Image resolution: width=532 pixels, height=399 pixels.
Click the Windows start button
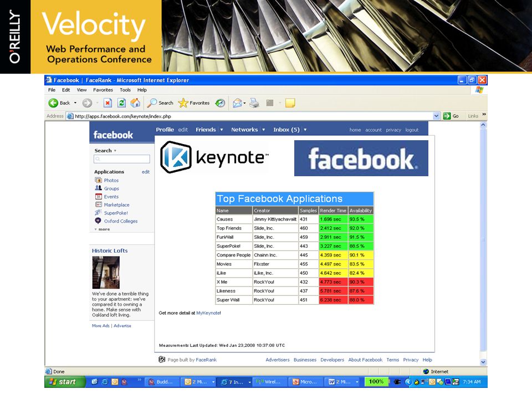coord(64,382)
